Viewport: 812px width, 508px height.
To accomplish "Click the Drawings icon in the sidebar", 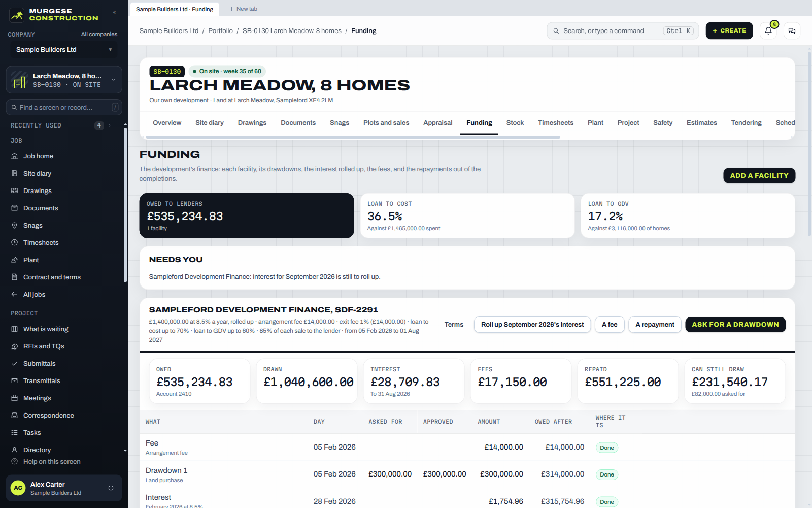I will [x=14, y=191].
